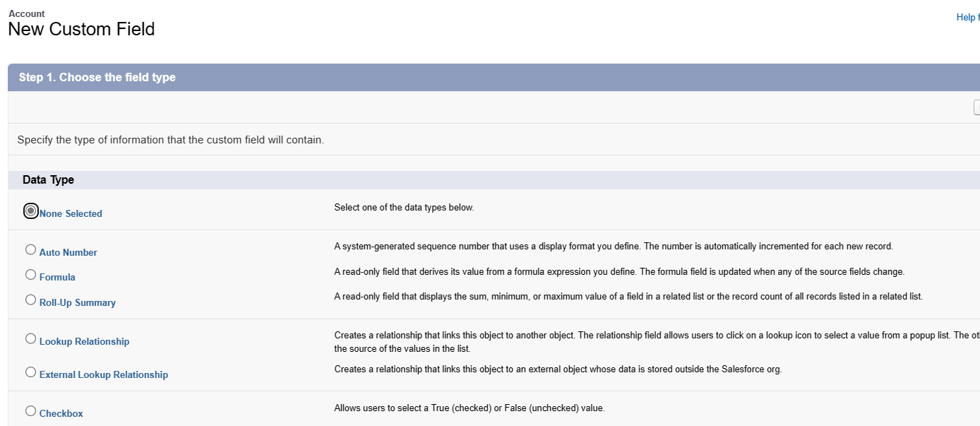This screenshot has width=980, height=426.
Task: Click the "None Selected" label text
Action: (x=71, y=213)
